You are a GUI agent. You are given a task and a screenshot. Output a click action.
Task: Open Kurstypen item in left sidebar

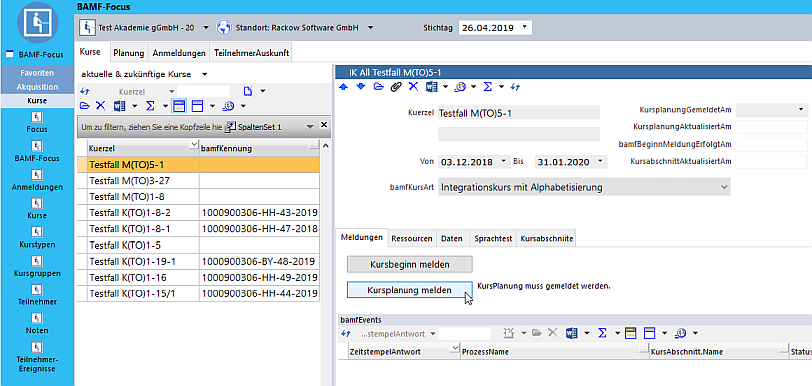tap(37, 238)
